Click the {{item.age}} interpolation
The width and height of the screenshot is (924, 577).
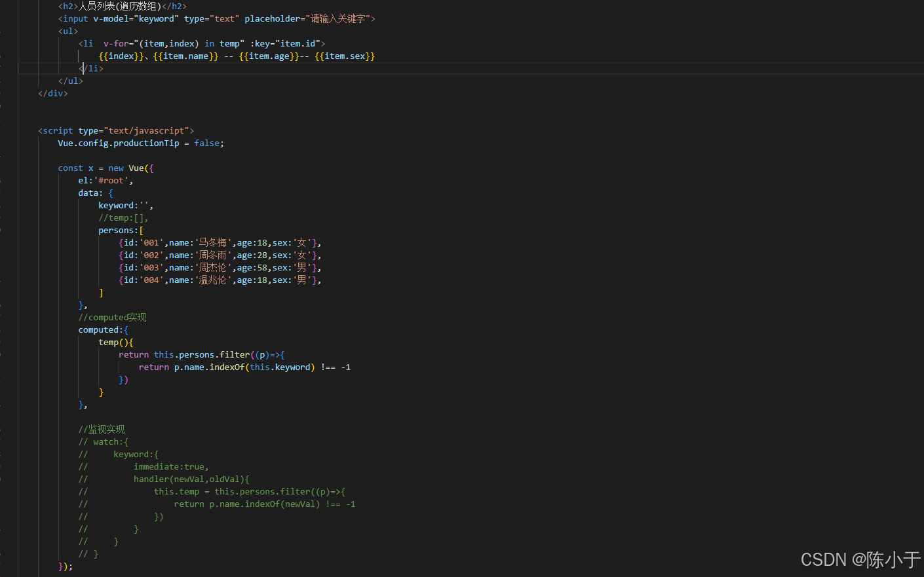pyautogui.click(x=269, y=56)
